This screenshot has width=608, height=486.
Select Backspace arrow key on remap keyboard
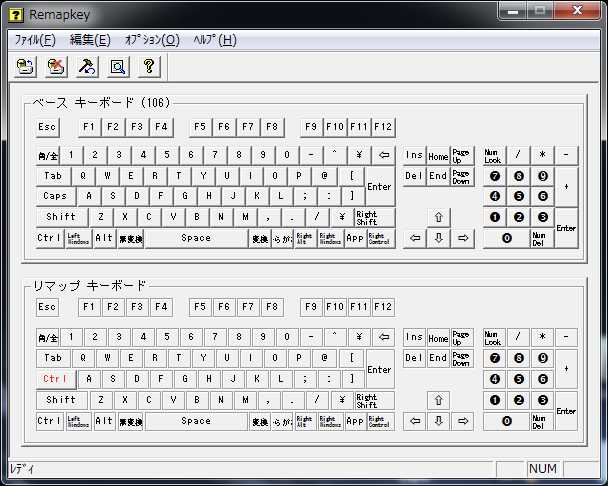tap(384, 337)
